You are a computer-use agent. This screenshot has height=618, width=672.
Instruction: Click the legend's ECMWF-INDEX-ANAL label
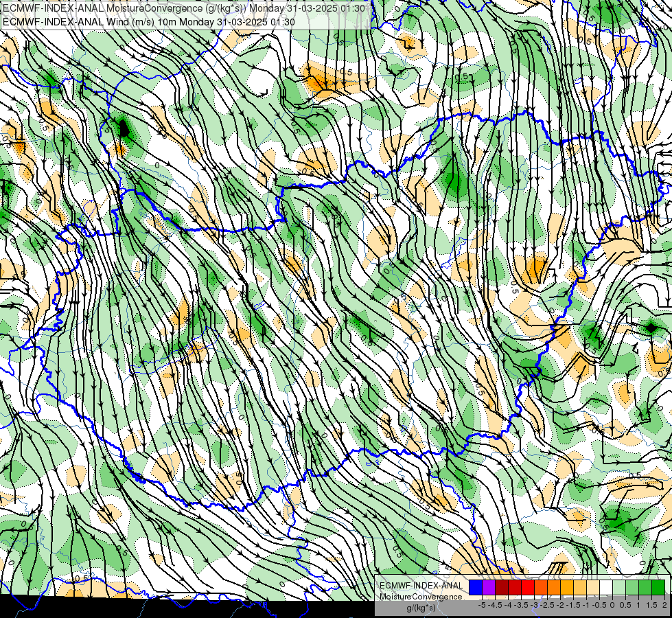(x=421, y=586)
